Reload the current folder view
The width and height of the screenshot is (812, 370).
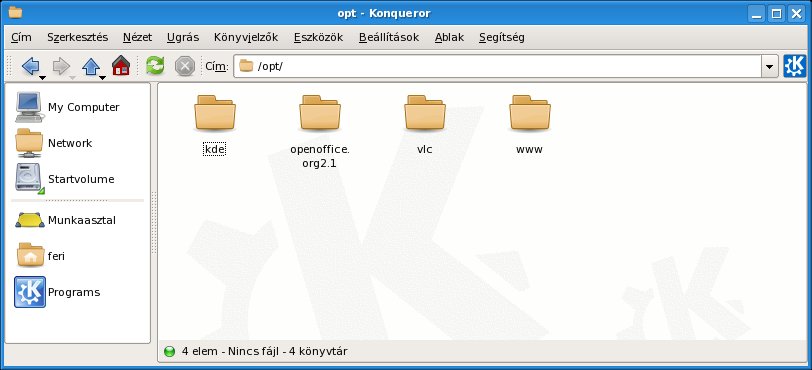tap(155, 66)
